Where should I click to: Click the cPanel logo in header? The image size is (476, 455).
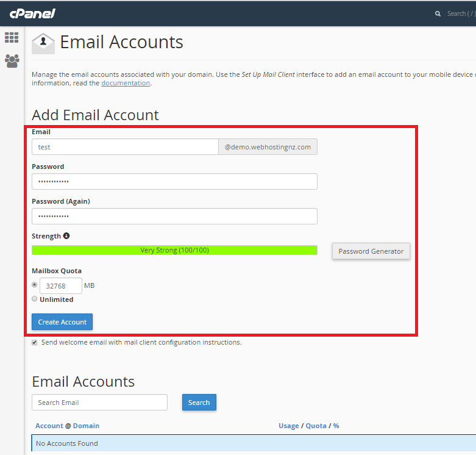[x=32, y=13]
